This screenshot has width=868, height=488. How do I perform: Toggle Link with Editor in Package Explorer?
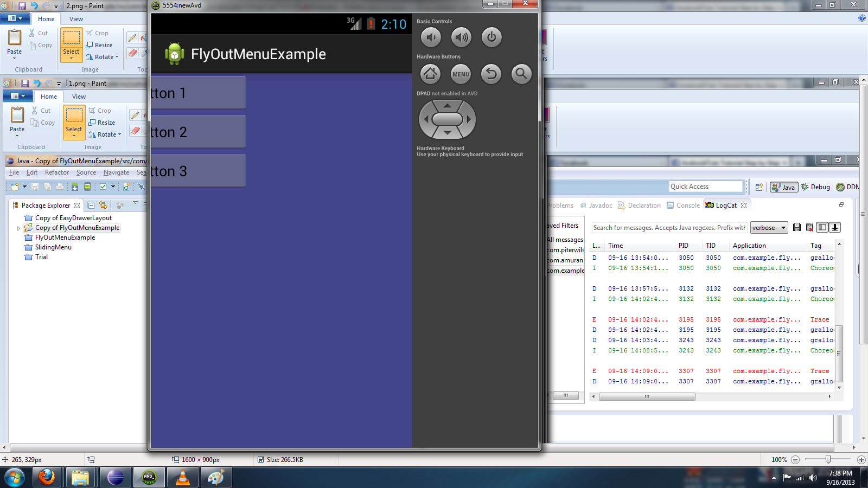[103, 206]
